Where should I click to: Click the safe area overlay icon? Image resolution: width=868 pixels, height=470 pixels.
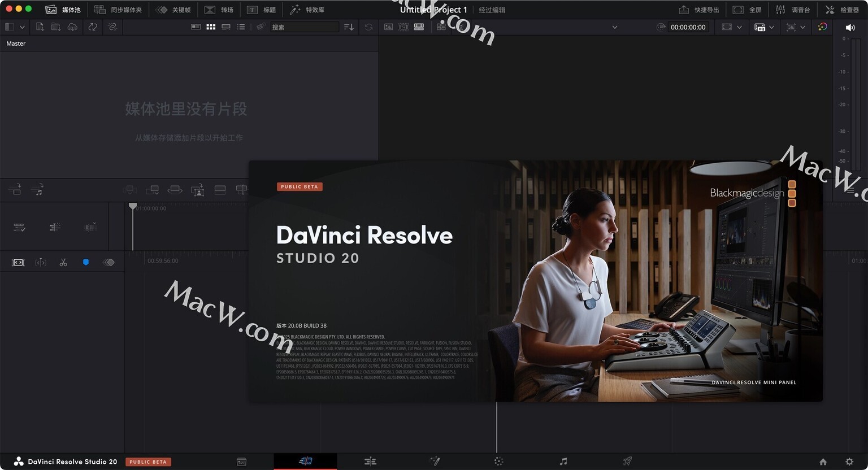point(727,27)
